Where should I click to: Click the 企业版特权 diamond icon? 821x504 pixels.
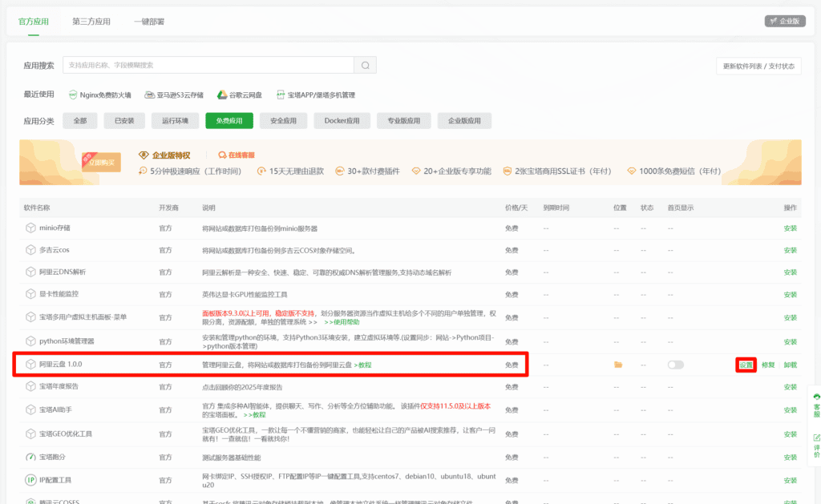(x=144, y=155)
